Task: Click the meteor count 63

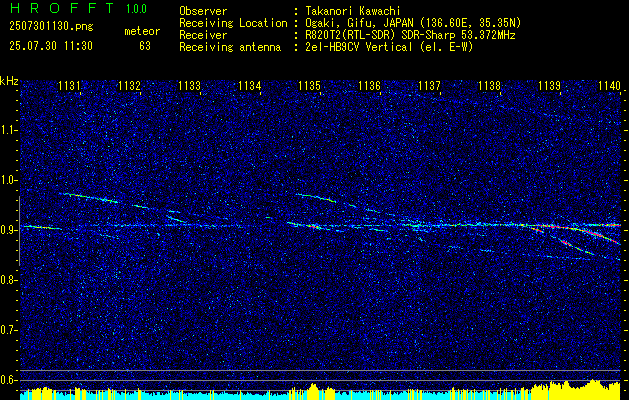Action: pyautogui.click(x=145, y=46)
